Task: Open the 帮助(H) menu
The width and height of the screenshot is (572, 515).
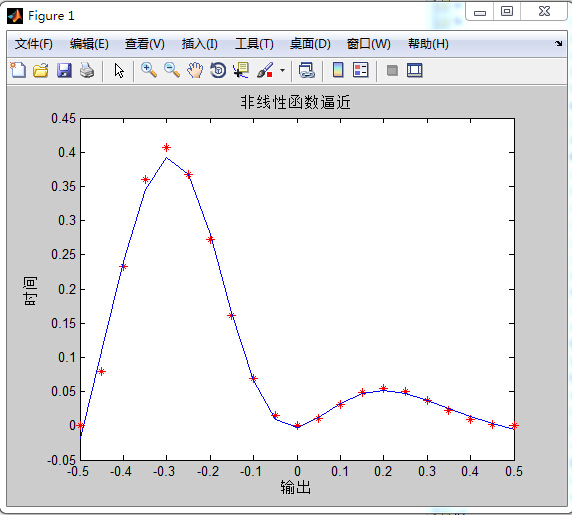Action: click(428, 44)
